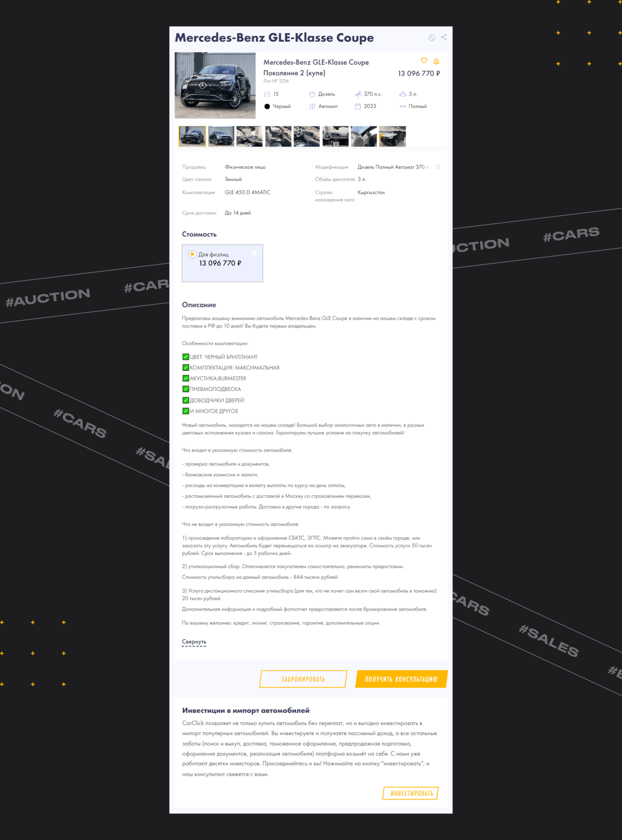Click the share icon in the header
Screen dimensions: 622x840
click(x=444, y=37)
